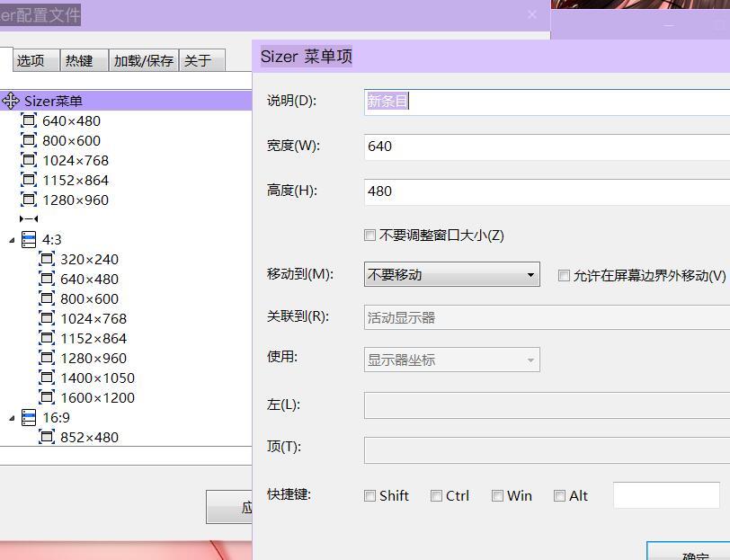
Task: Open the 移动到(M) 不要移动 dropdown
Action: click(452, 274)
